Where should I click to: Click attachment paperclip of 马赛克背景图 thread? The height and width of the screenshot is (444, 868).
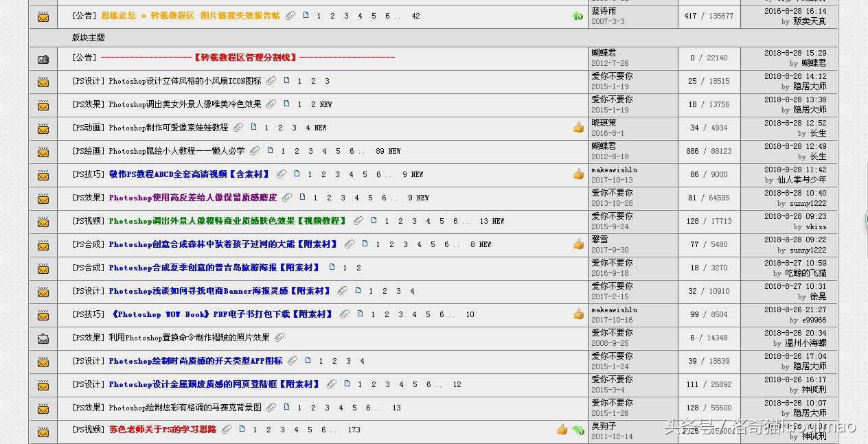(271, 408)
